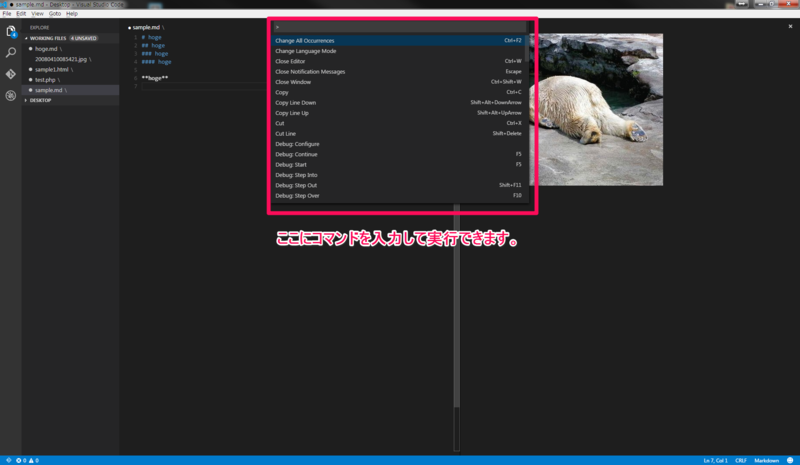Viewport: 800px width, 465px height.
Task: Run the Close Notification Messages command
Action: (x=398, y=71)
